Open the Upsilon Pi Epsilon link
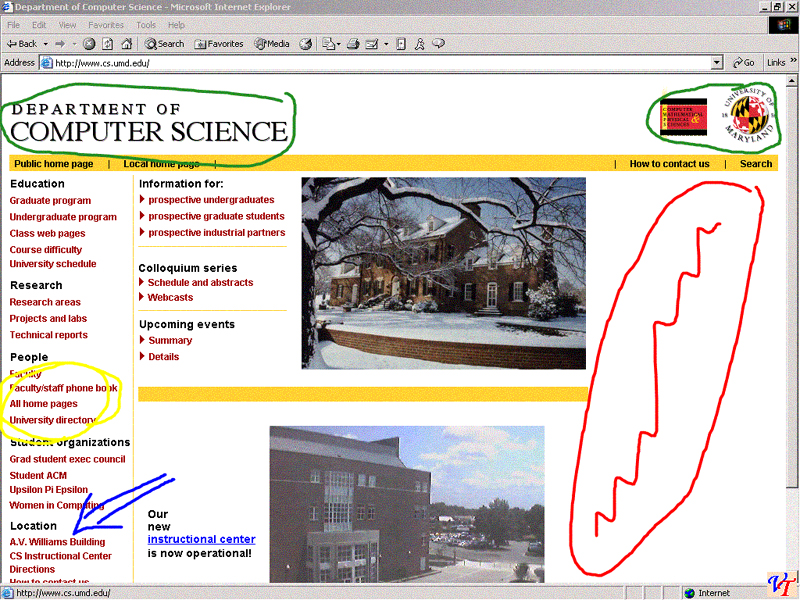This screenshot has height=600, width=800. click(48, 490)
